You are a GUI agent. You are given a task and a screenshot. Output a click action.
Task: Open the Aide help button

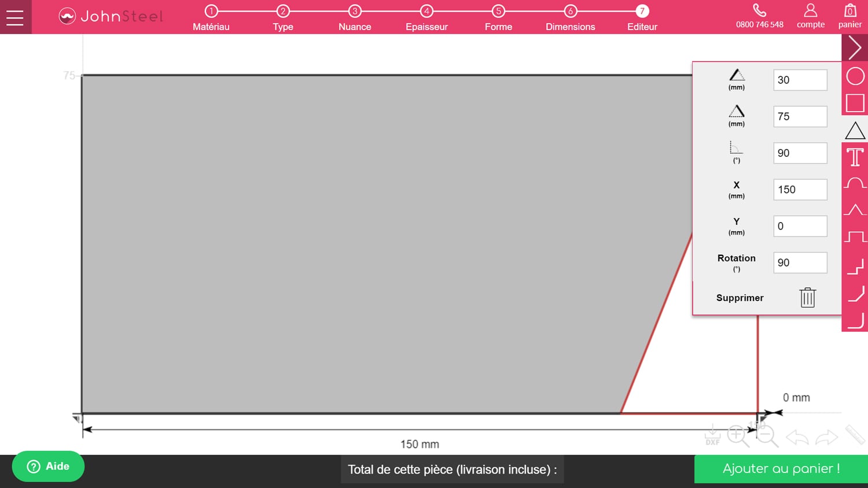point(49,467)
